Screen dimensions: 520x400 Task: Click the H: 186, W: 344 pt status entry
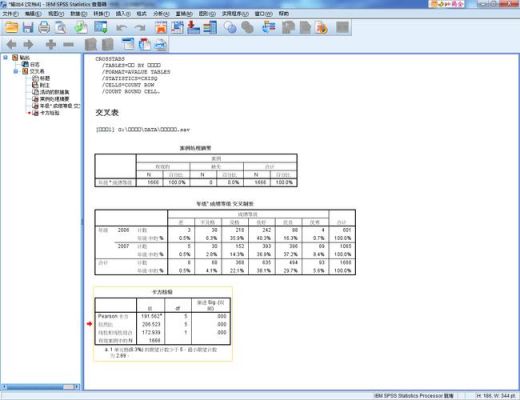[x=495, y=396]
